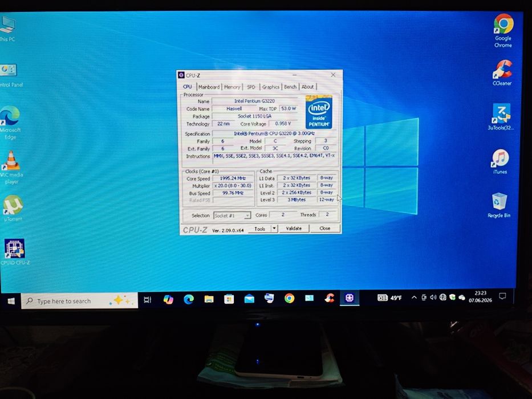The image size is (532, 399).
Task: Open the Bench tab in CPU-Z
Action: (290, 87)
